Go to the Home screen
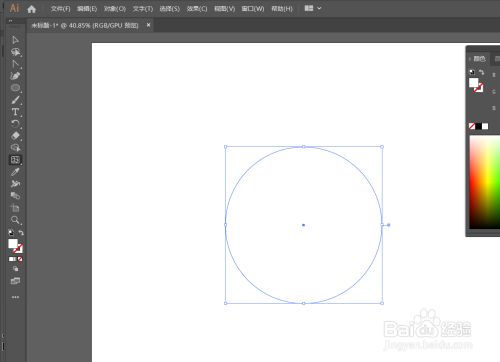The image size is (500, 362). point(32,9)
